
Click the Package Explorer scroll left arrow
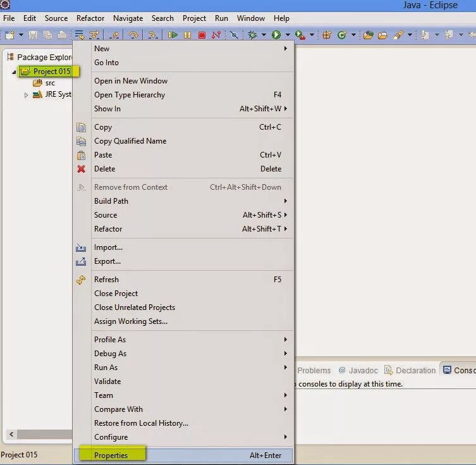(11, 435)
